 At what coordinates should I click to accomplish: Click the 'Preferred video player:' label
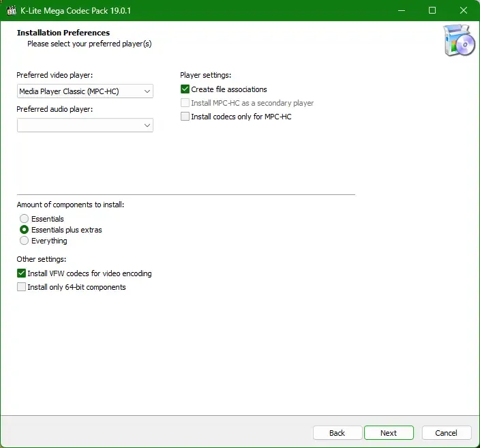(55, 75)
